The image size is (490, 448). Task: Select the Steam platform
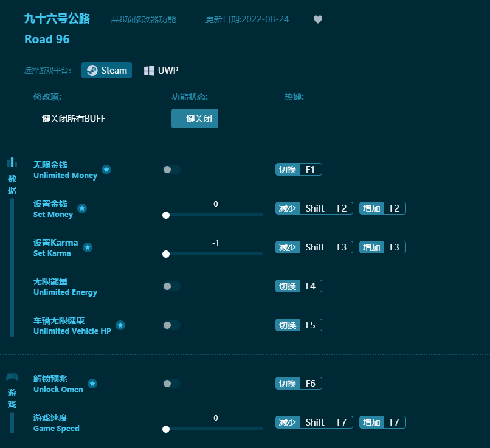click(x=106, y=71)
